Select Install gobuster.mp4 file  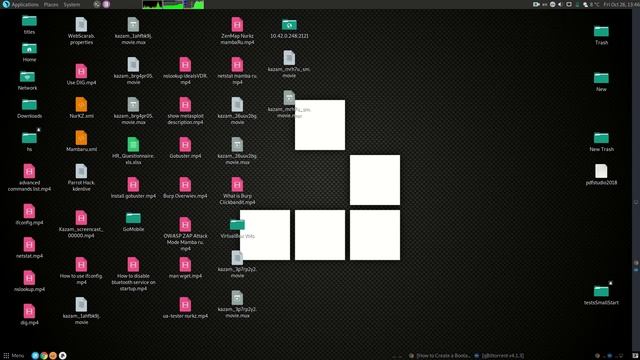click(133, 188)
